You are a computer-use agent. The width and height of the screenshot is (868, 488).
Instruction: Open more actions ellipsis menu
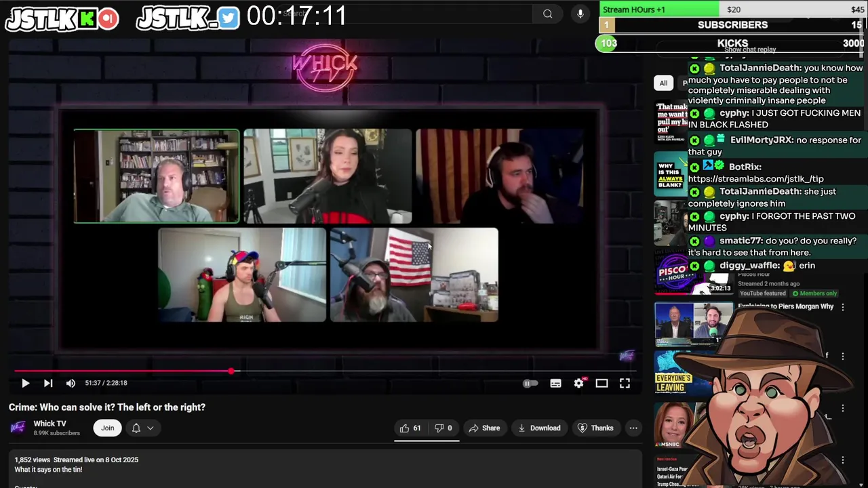633,428
